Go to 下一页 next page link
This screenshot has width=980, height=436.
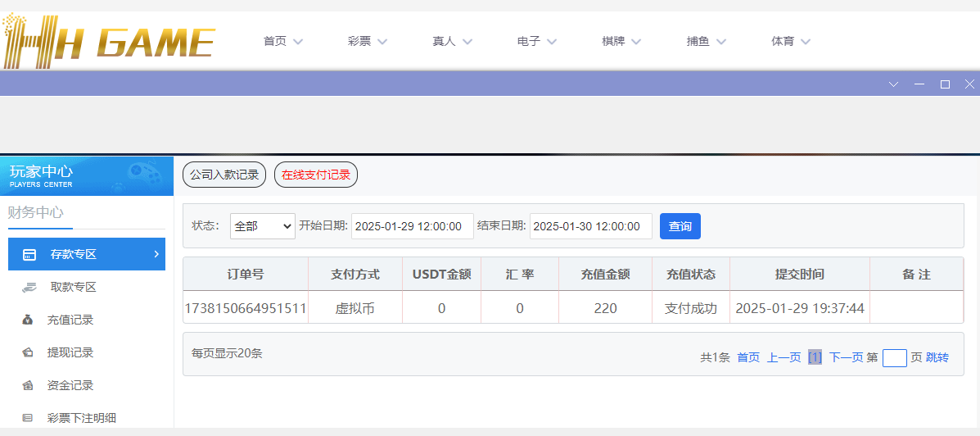[846, 357]
